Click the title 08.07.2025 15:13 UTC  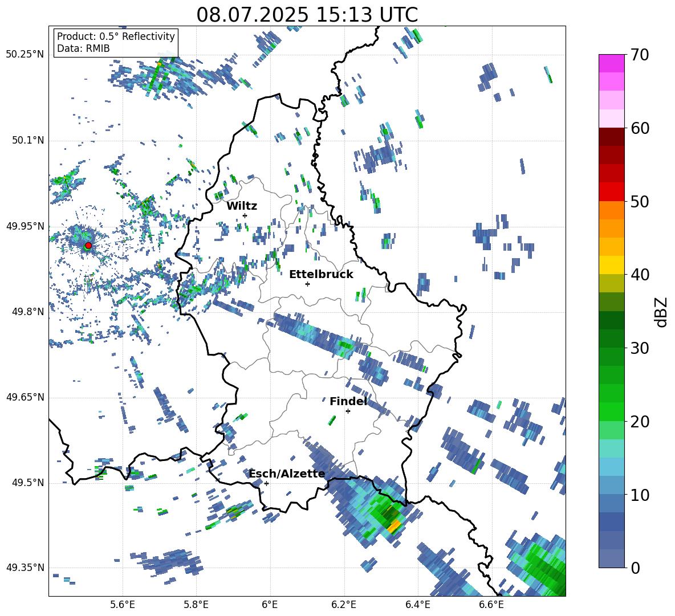[x=307, y=15]
